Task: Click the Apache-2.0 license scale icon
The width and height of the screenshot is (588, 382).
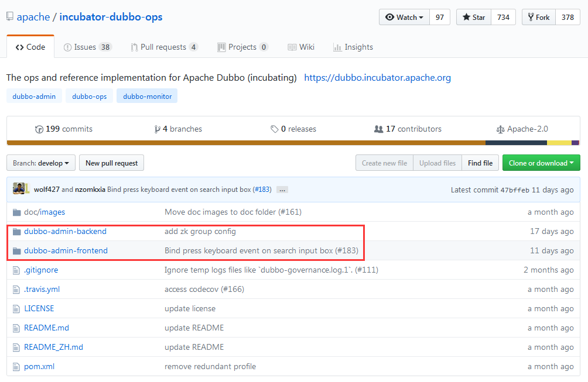Action: point(500,129)
